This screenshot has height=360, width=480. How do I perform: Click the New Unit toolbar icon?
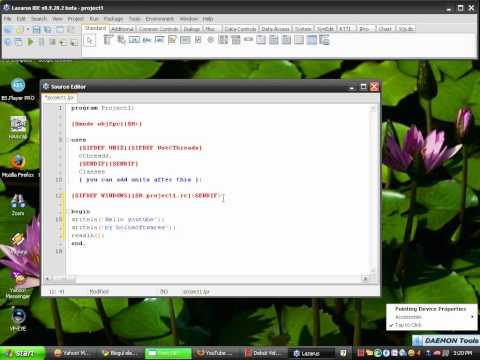[8, 30]
